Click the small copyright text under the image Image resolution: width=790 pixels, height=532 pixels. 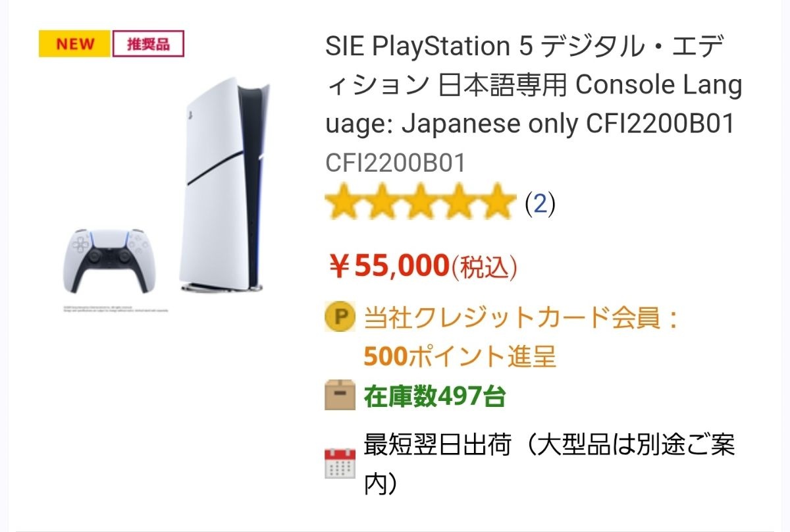pyautogui.click(x=115, y=308)
